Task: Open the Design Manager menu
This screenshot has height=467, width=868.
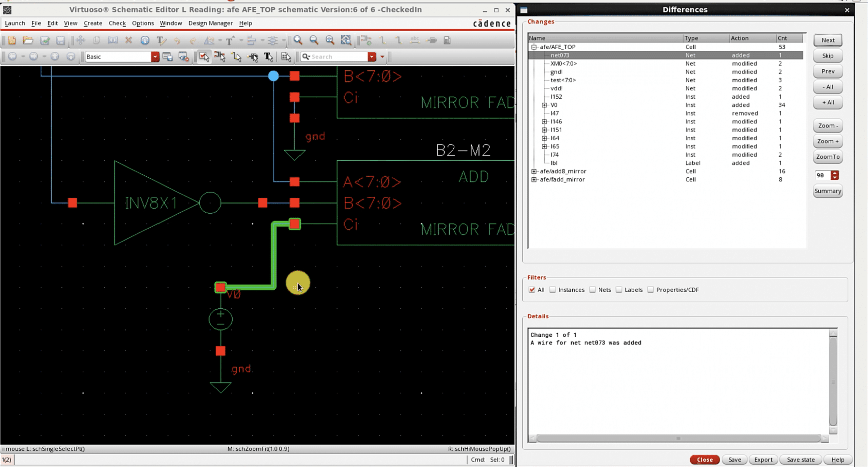Action: [x=210, y=23]
